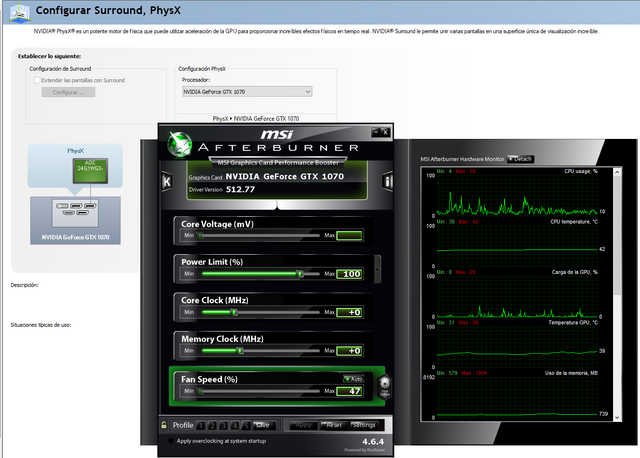Click the Power Limit slider handle

pos(300,274)
